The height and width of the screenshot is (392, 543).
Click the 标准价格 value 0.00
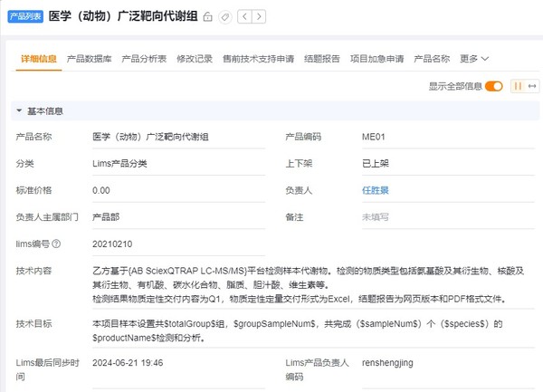(x=101, y=191)
